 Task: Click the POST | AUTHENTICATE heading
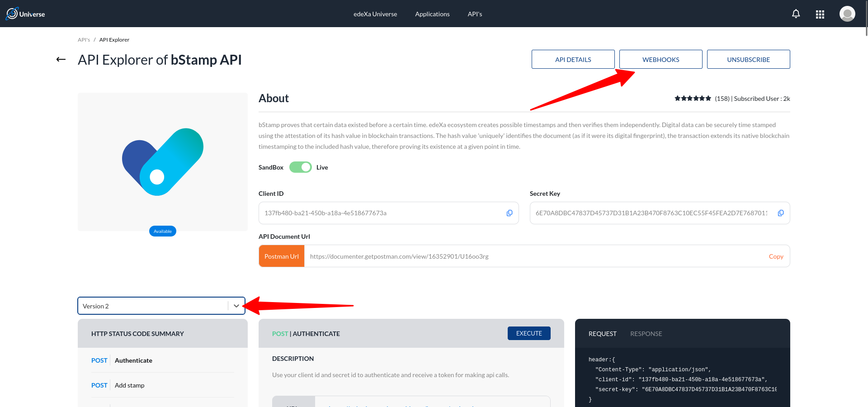point(306,334)
